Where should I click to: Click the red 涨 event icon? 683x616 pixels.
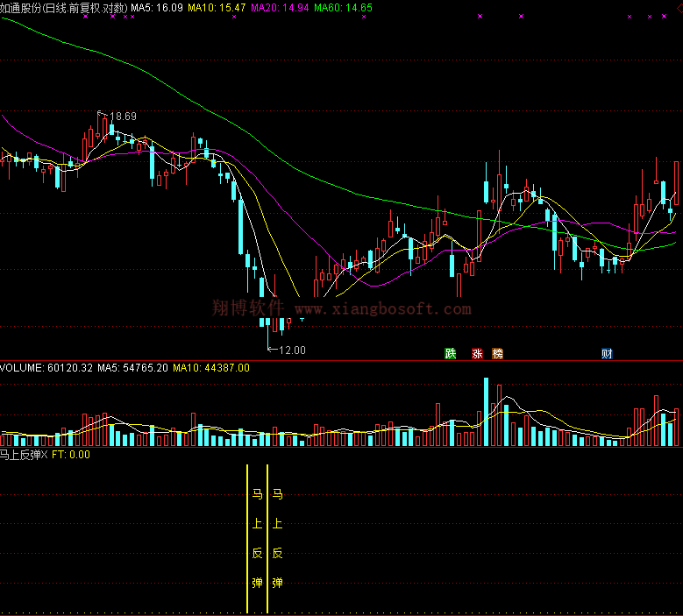click(477, 353)
